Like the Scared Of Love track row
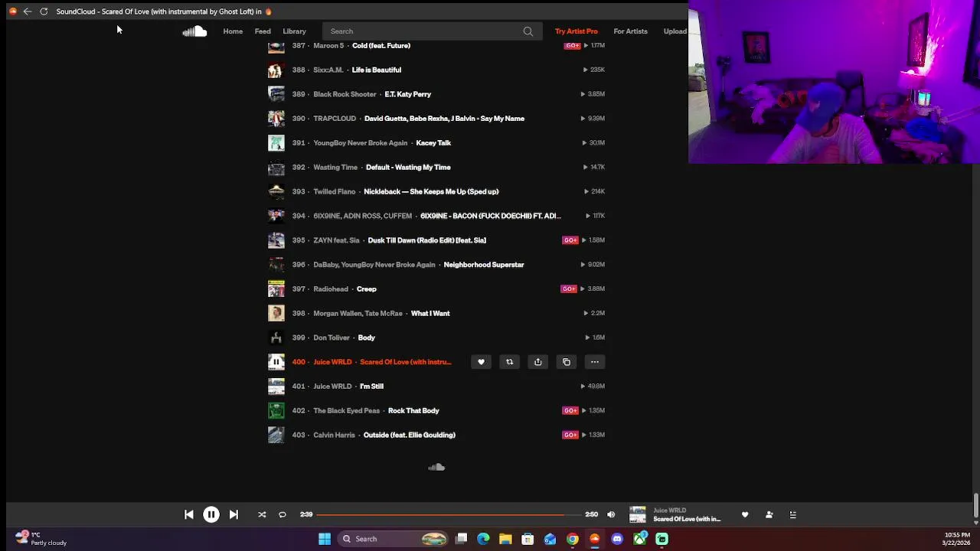Screen dimensions: 980x551 point(481,362)
